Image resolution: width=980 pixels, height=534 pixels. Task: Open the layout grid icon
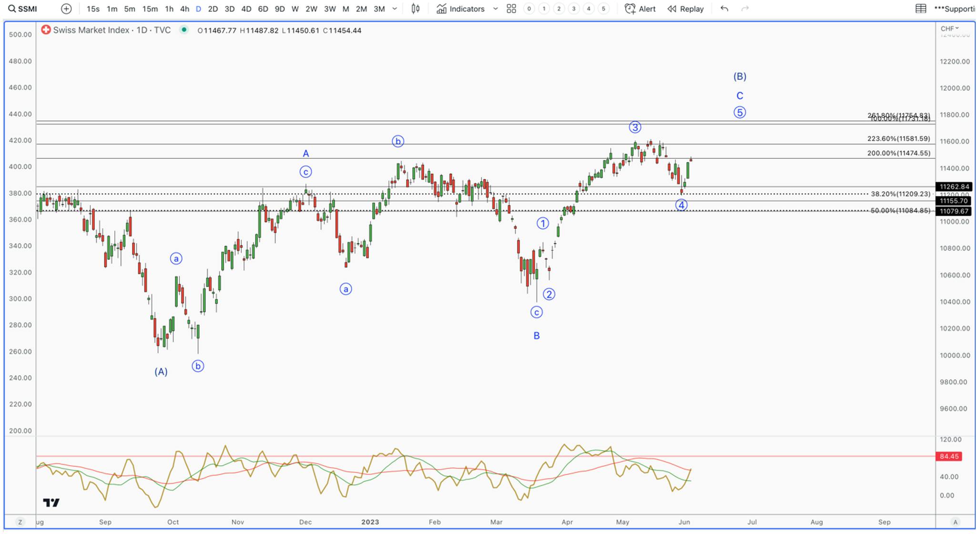coord(511,9)
